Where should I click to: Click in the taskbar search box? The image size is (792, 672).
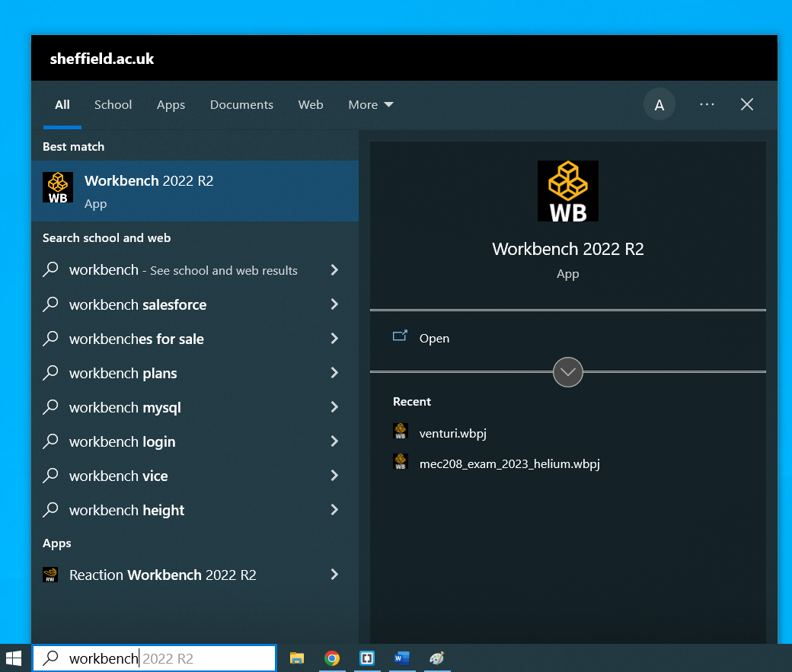click(155, 658)
